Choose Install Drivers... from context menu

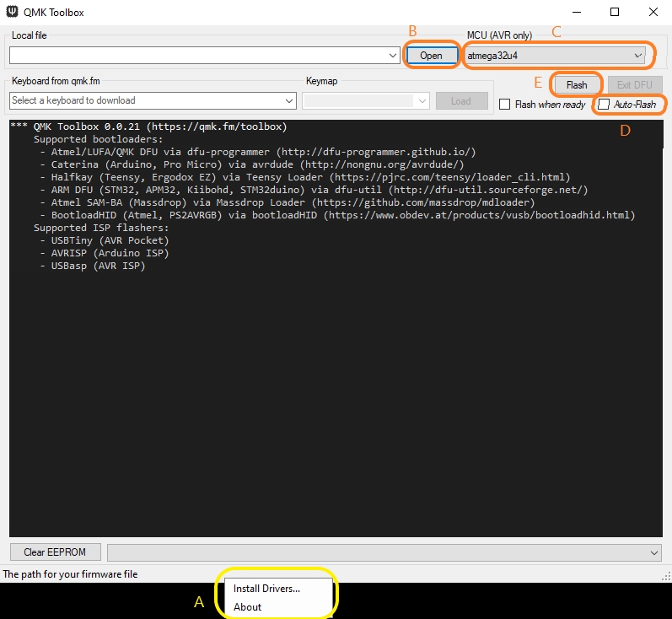(266, 589)
